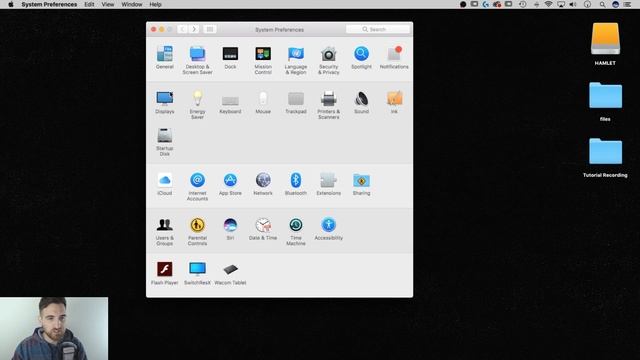
Task: Open Spotlight preferences
Action: 361,57
